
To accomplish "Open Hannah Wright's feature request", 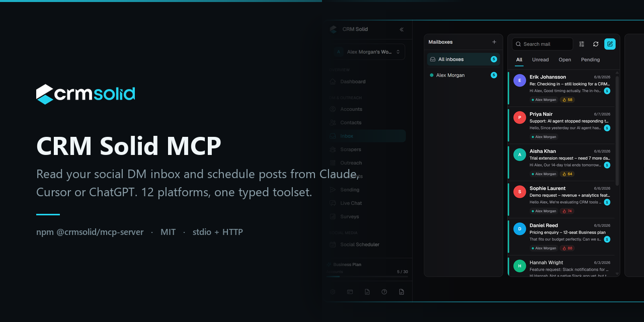I will coord(561,267).
